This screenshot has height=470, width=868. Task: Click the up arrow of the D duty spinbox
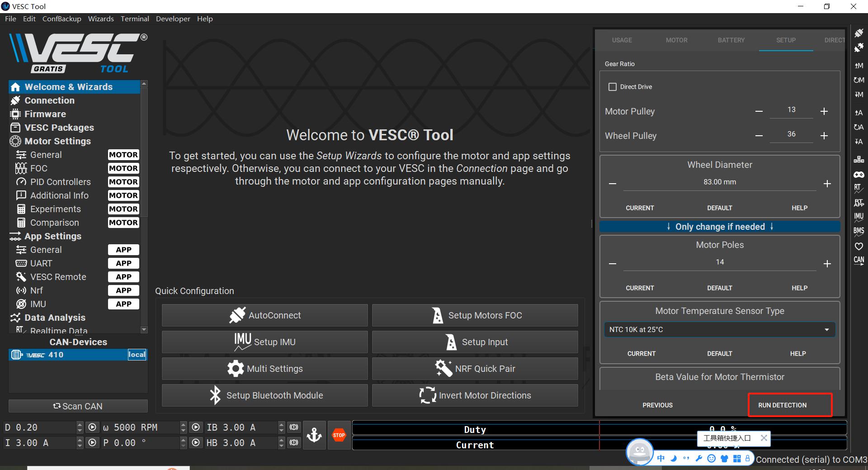pyautogui.click(x=80, y=425)
